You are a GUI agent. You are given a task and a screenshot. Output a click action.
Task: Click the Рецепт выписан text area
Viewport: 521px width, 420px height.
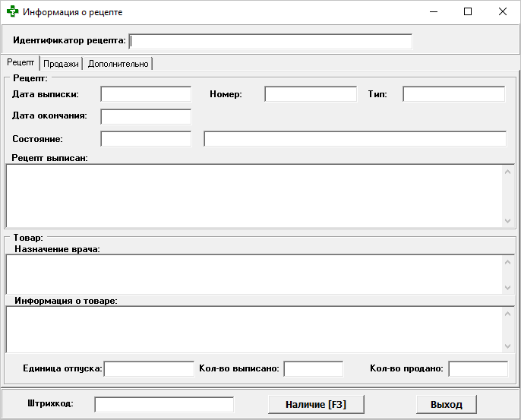(x=254, y=195)
